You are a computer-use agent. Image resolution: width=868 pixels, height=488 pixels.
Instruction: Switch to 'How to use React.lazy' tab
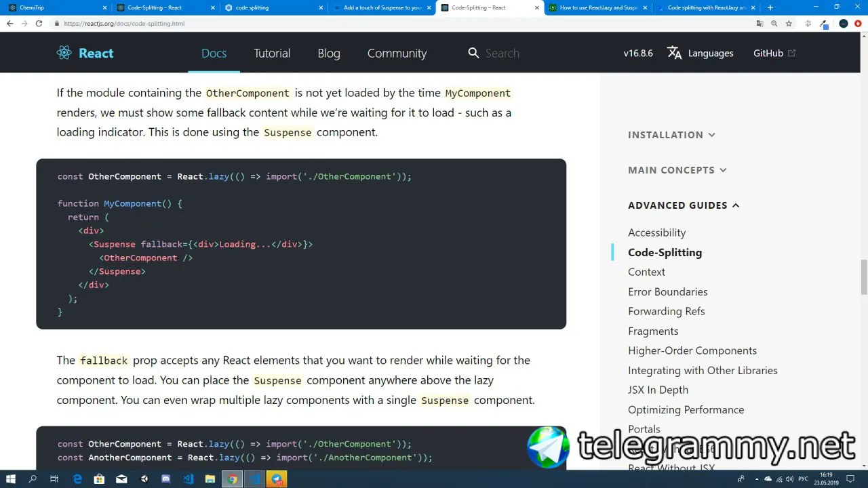pyautogui.click(x=597, y=7)
